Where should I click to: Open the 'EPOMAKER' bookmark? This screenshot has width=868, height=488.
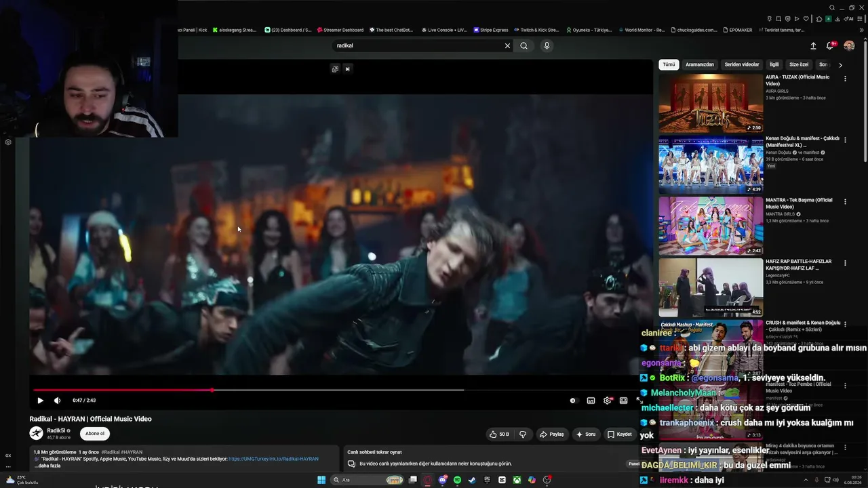pos(738,30)
